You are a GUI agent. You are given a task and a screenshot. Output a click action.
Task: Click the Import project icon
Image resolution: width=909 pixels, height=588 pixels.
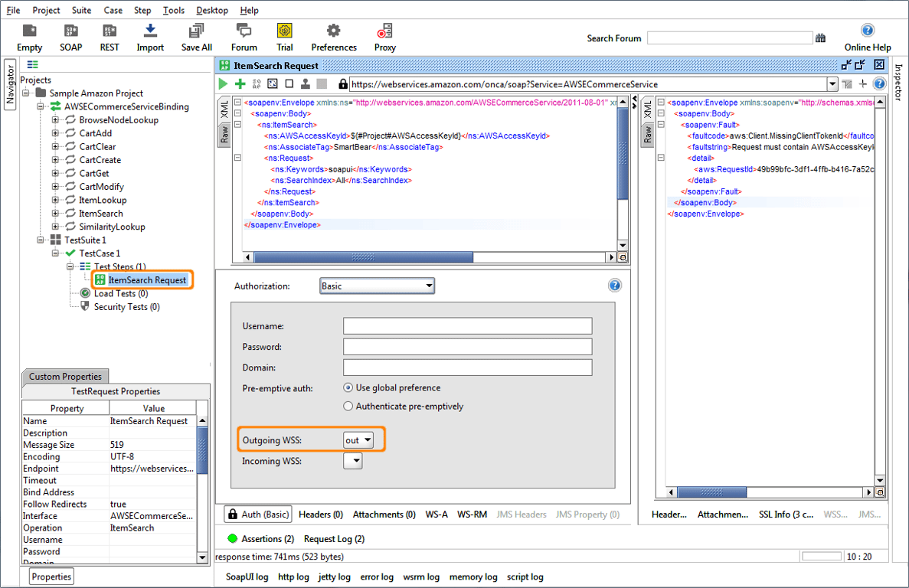pos(150,31)
